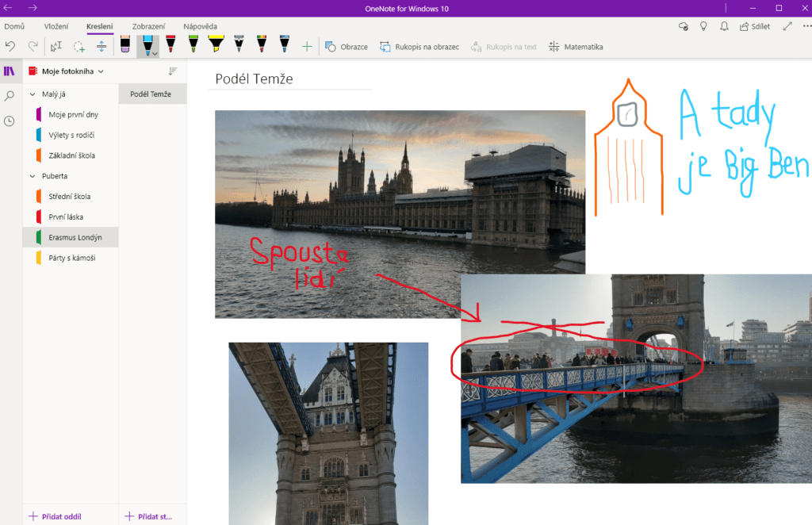Open recent notes clock icon
This screenshot has height=525, width=812.
pos(10,121)
